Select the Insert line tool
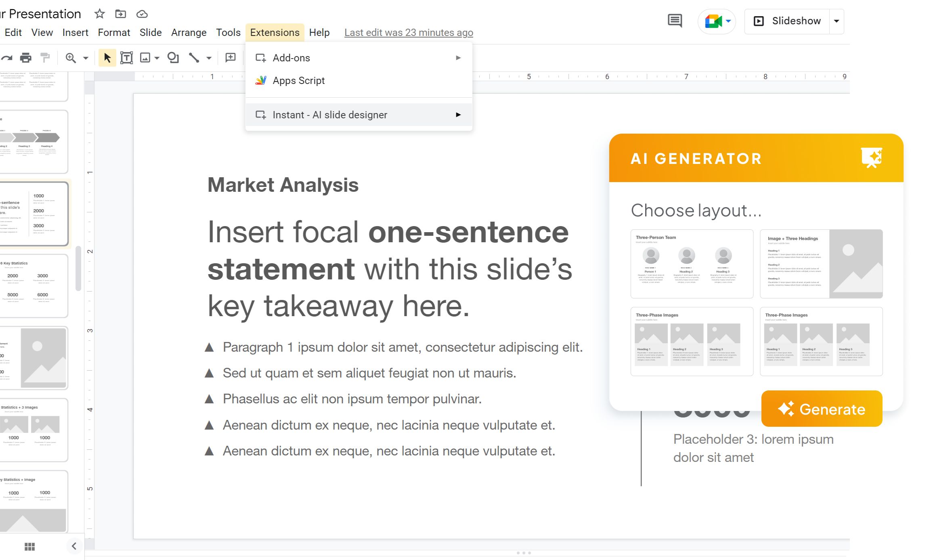933x560 pixels. 194,57
